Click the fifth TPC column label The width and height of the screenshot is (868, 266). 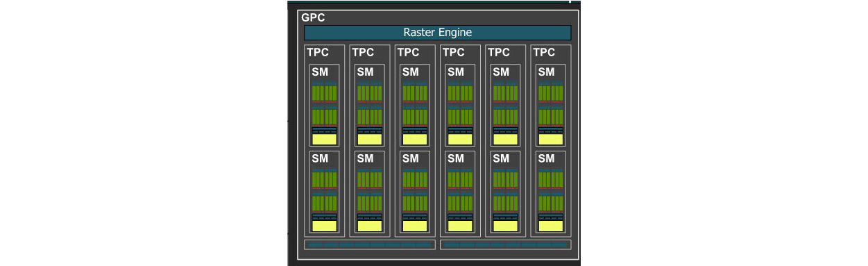coord(498,52)
